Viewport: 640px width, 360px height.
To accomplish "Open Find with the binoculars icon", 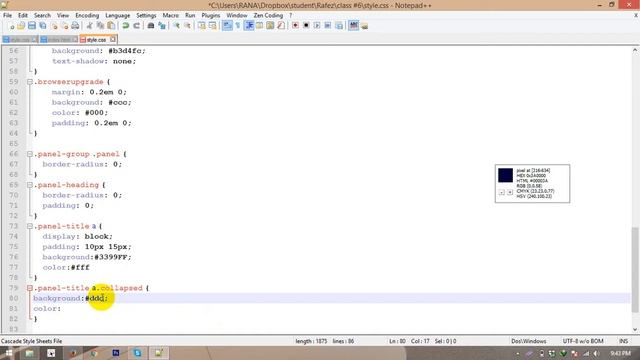I will [x=151, y=26].
